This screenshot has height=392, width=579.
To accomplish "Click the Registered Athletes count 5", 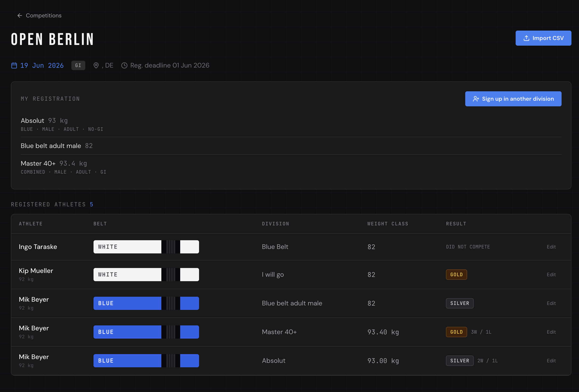I will [x=91, y=204].
